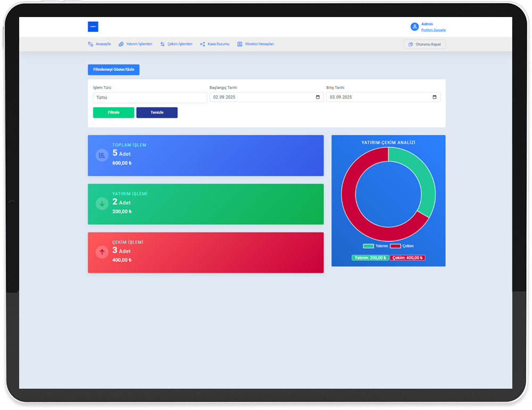Viewport: 532px width, 410px height.
Task: Open Çekim İşlemleri menu item
Action: click(177, 44)
